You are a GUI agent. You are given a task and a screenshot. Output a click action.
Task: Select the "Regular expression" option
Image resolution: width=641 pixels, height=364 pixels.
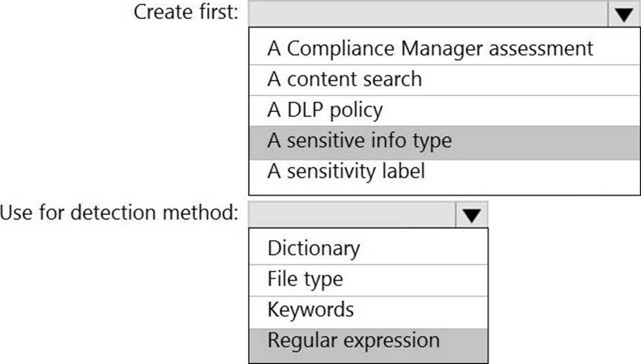353,341
